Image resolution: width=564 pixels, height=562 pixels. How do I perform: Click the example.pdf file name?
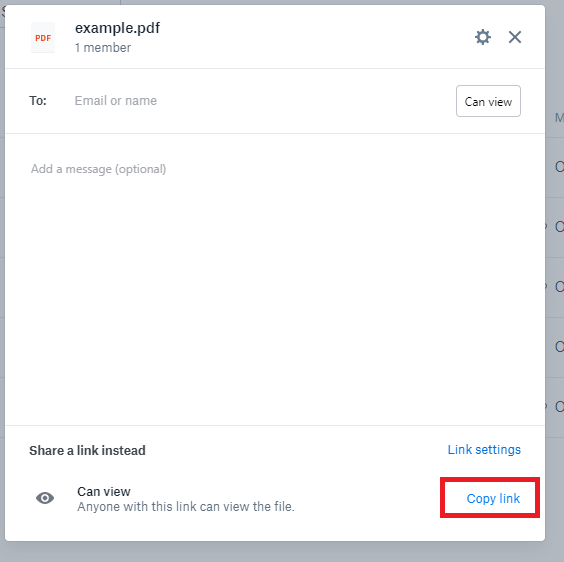click(117, 28)
